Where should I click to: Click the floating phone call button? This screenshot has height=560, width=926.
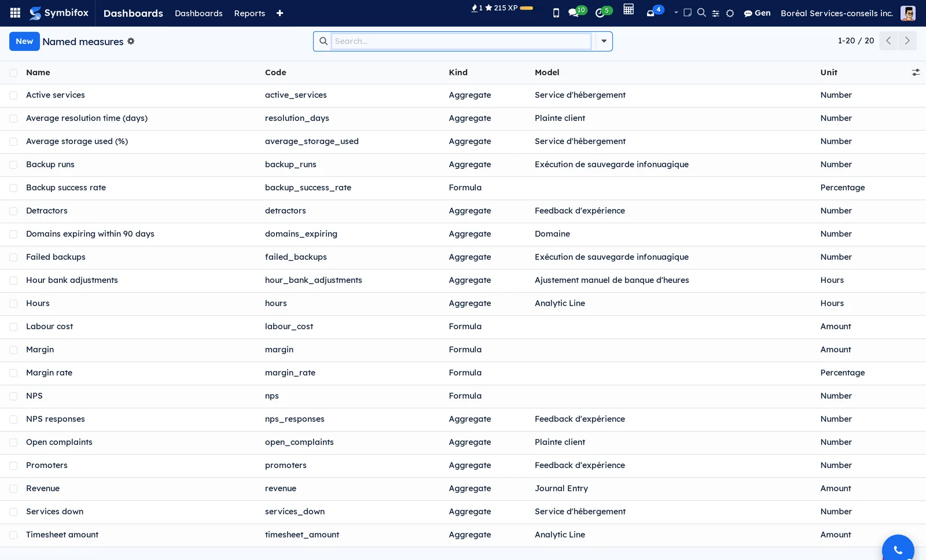click(898, 548)
